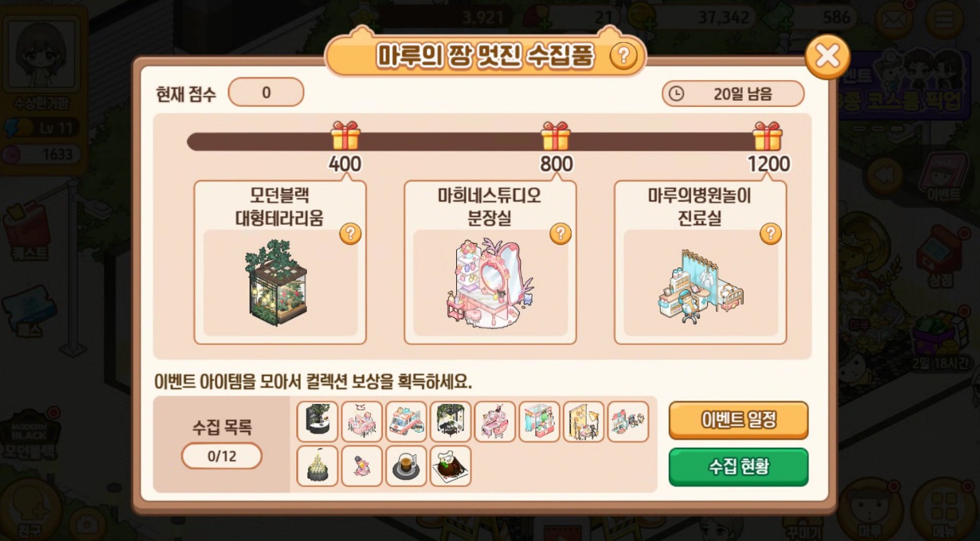
Task: Click the 400 point gift box reward
Action: [x=345, y=136]
